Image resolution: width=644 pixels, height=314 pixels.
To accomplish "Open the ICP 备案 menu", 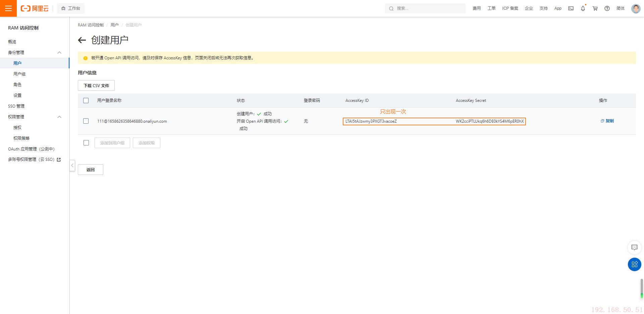I will pyautogui.click(x=510, y=8).
